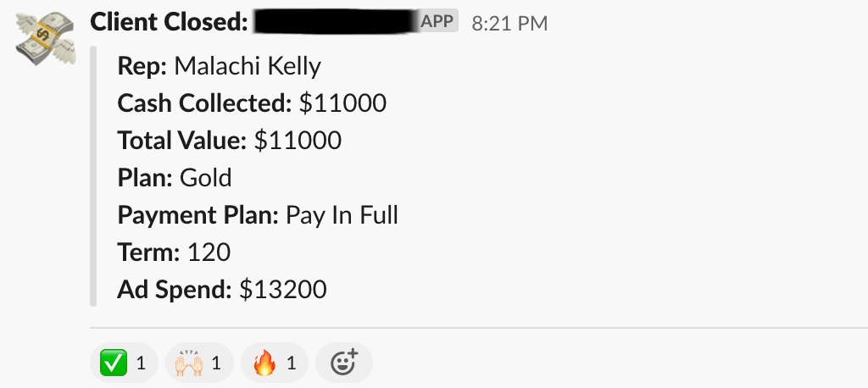The width and height of the screenshot is (868, 388).
Task: Click the Ad Spend $13200 amount
Action: [282, 290]
